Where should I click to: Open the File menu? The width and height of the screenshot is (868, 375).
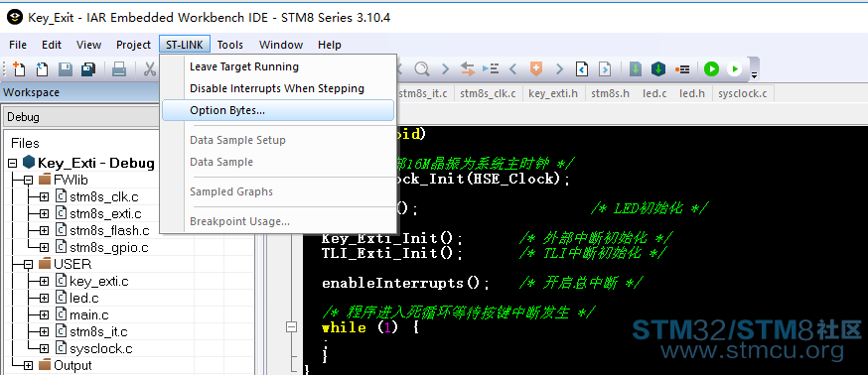[18, 45]
